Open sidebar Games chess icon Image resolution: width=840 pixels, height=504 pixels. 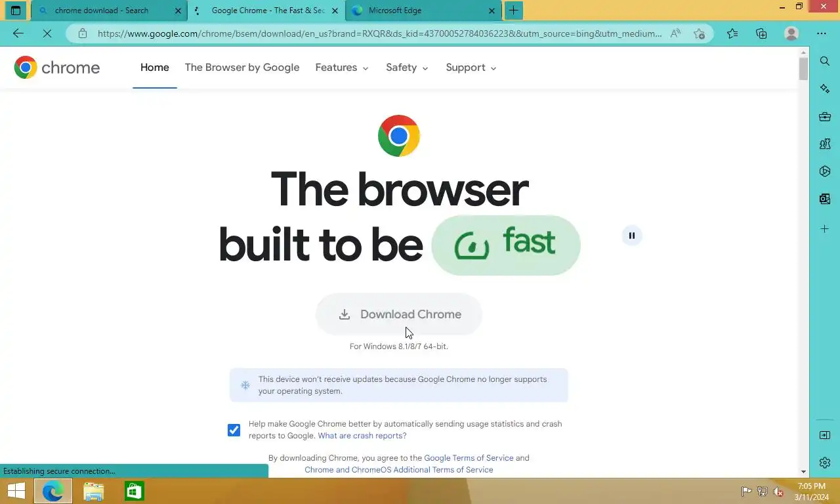coord(825,144)
